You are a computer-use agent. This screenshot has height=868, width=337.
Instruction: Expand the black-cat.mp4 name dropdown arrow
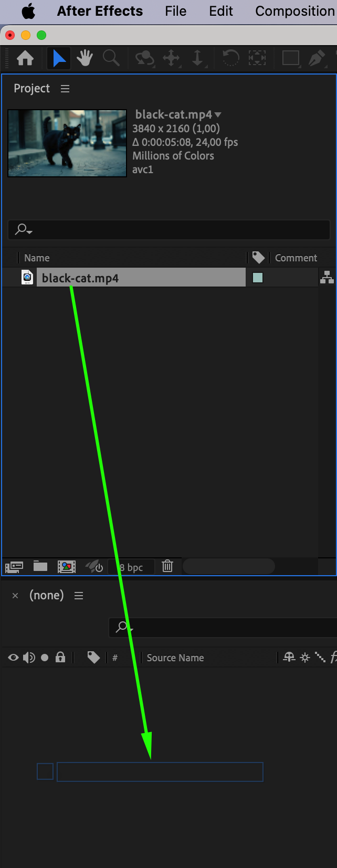tap(218, 114)
